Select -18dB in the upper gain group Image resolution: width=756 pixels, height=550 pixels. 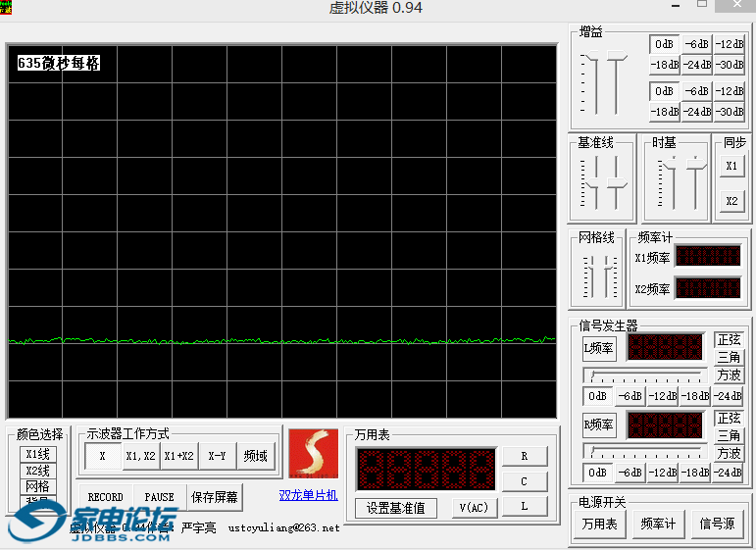click(665, 65)
